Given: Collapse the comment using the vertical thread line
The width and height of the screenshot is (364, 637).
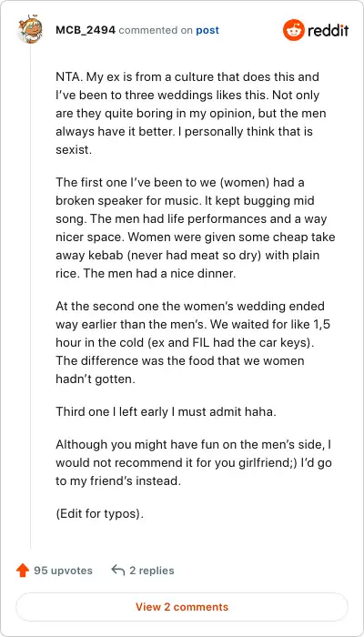Looking at the screenshot, I should click(30, 297).
